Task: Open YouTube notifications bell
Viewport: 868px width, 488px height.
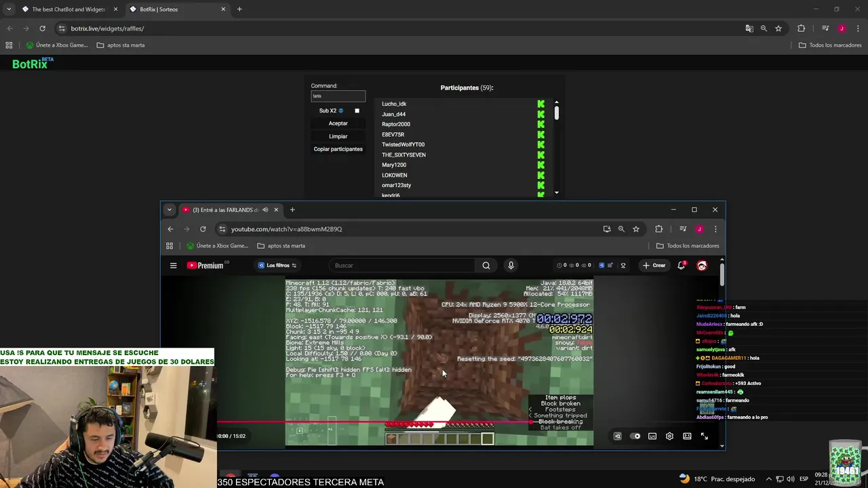Action: 682,265
